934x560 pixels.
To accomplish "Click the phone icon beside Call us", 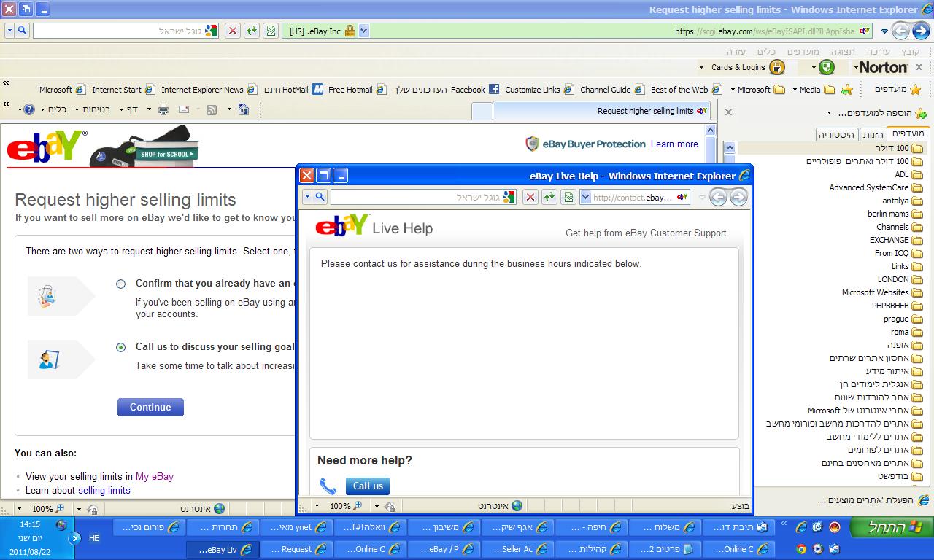I will point(328,486).
